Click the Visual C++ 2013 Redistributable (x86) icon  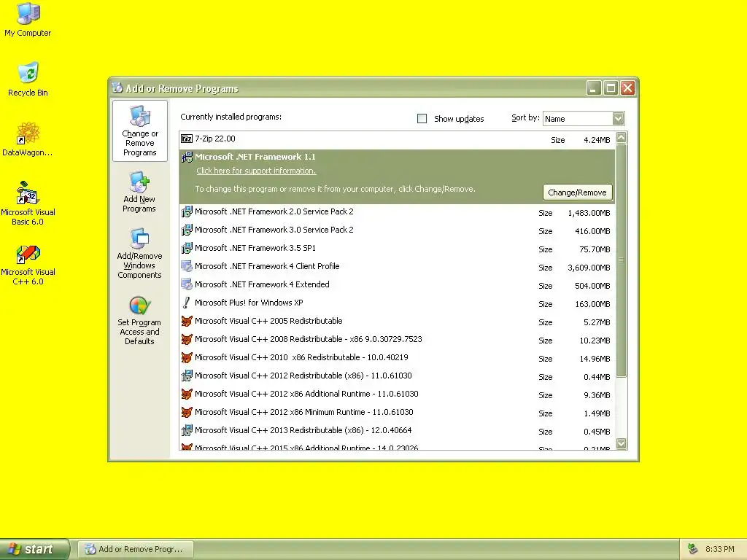point(187,430)
